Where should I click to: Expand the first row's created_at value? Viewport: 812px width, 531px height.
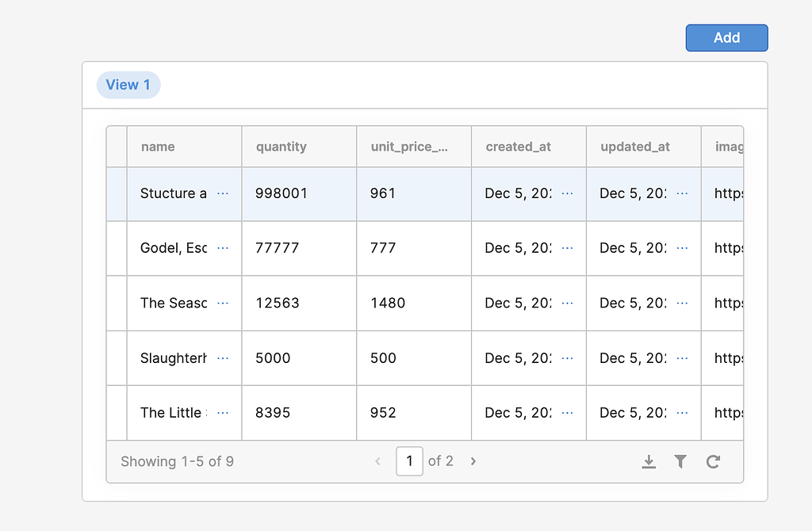pyautogui.click(x=566, y=193)
